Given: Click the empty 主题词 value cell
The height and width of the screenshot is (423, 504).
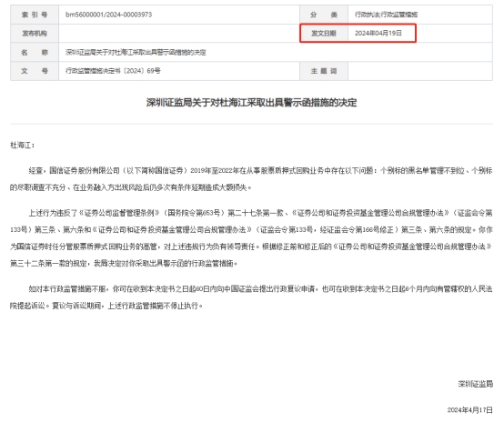Looking at the screenshot, I should (x=420, y=71).
